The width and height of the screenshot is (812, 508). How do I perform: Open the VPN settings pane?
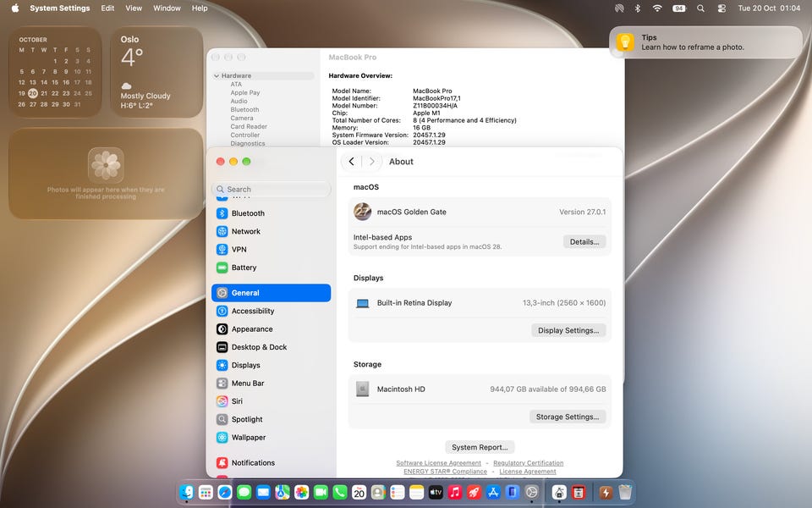[271, 249]
